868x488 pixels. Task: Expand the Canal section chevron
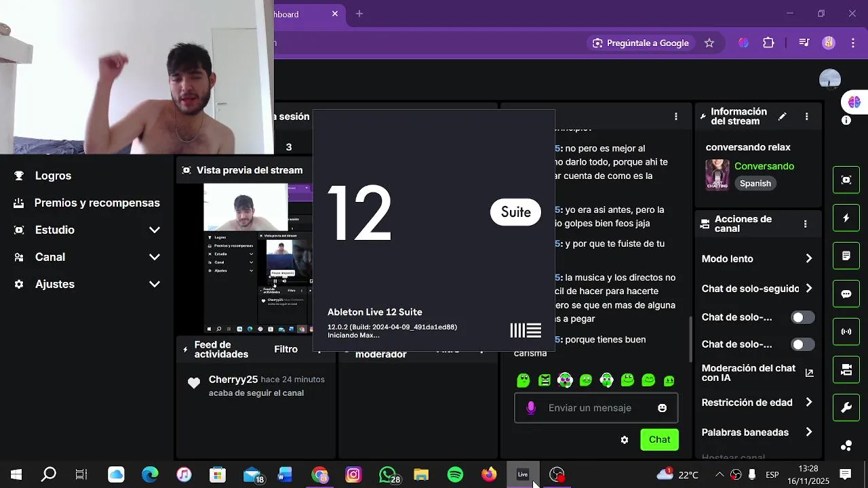(155, 257)
